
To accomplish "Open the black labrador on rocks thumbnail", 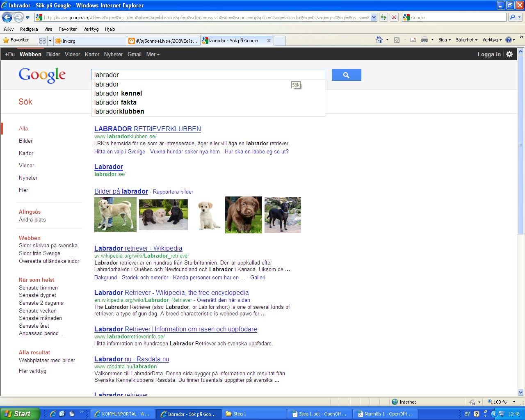I will click(283, 215).
